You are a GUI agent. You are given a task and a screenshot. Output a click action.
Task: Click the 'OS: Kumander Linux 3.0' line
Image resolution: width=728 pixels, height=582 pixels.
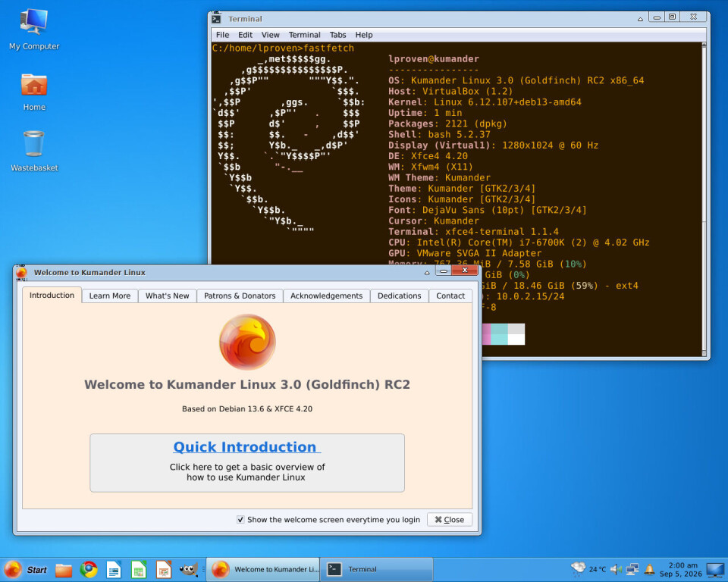pyautogui.click(x=516, y=80)
